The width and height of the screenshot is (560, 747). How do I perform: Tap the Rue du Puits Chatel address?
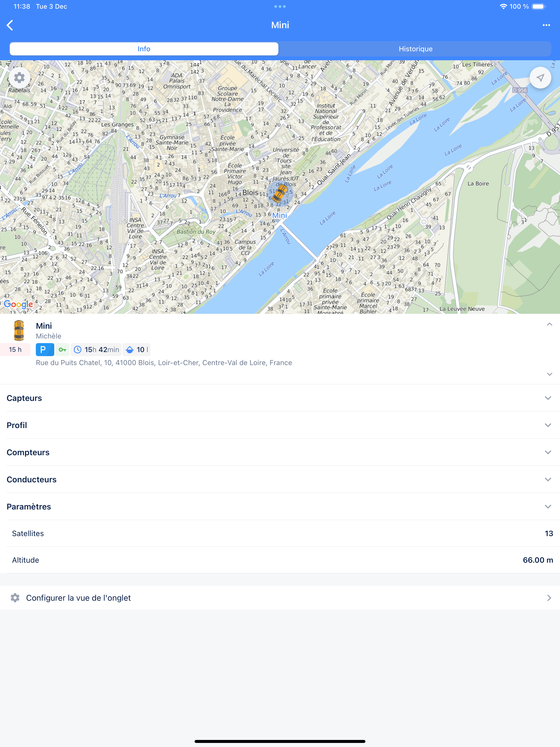164,363
